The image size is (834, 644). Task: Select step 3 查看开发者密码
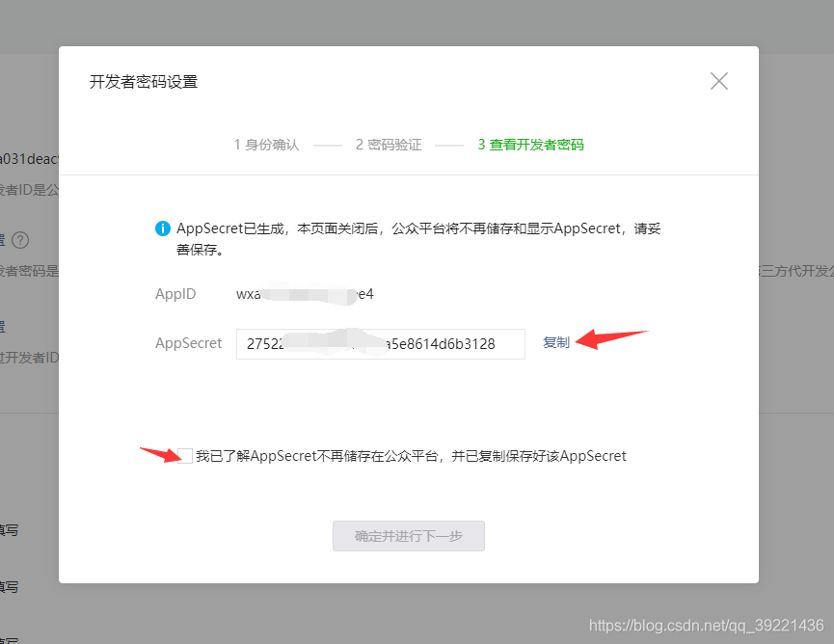pos(530,145)
